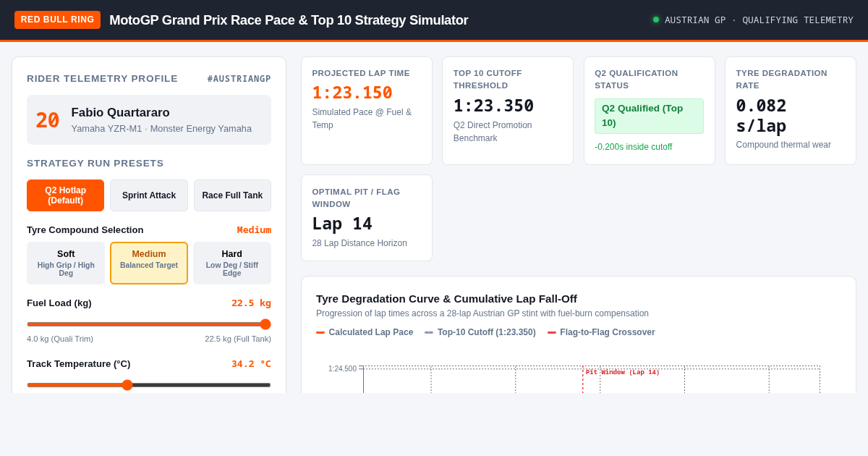The image size is (868, 456).
Task: Click the Q2 Qualified (Top 10) status badge
Action: 649,116
